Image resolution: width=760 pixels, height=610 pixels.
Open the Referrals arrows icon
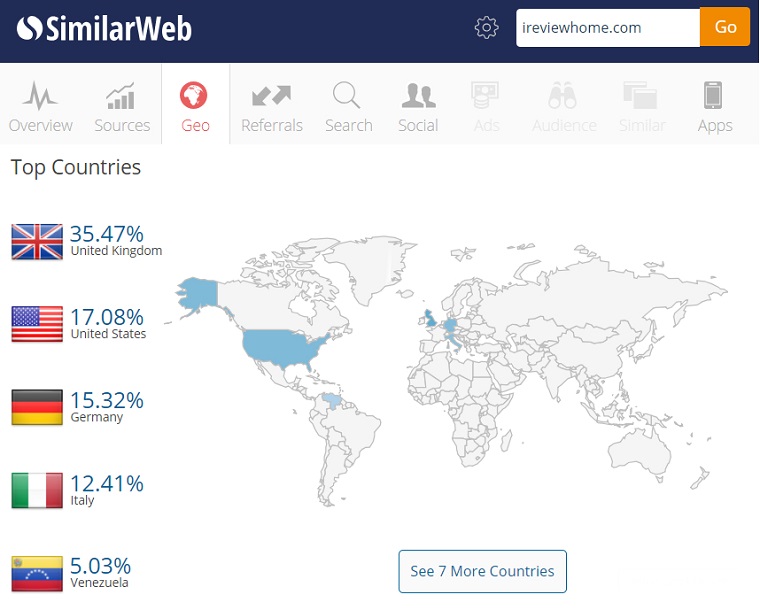click(271, 97)
